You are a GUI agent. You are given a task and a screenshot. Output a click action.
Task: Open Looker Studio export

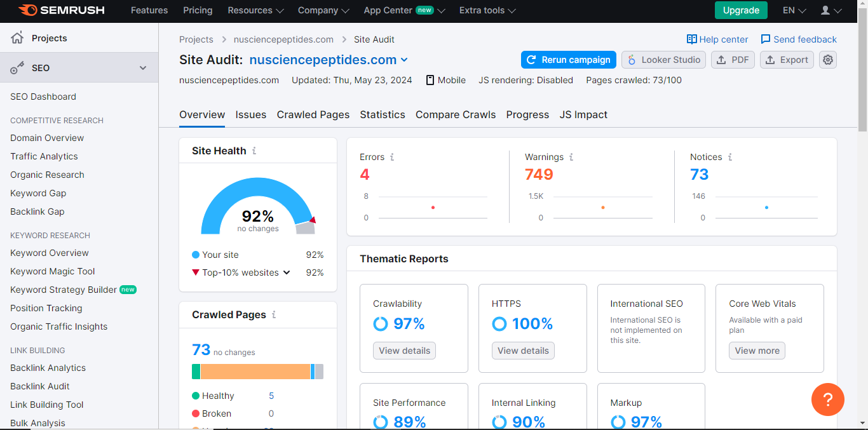coord(664,60)
